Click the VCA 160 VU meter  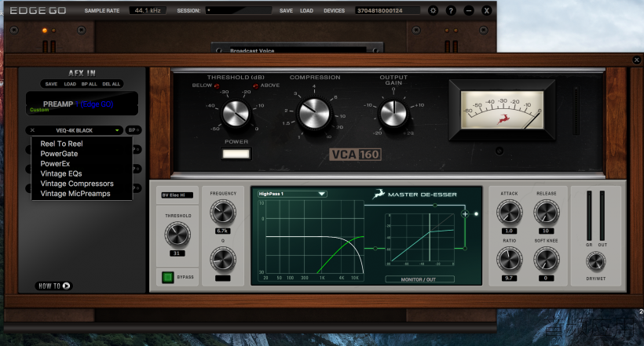click(x=502, y=110)
